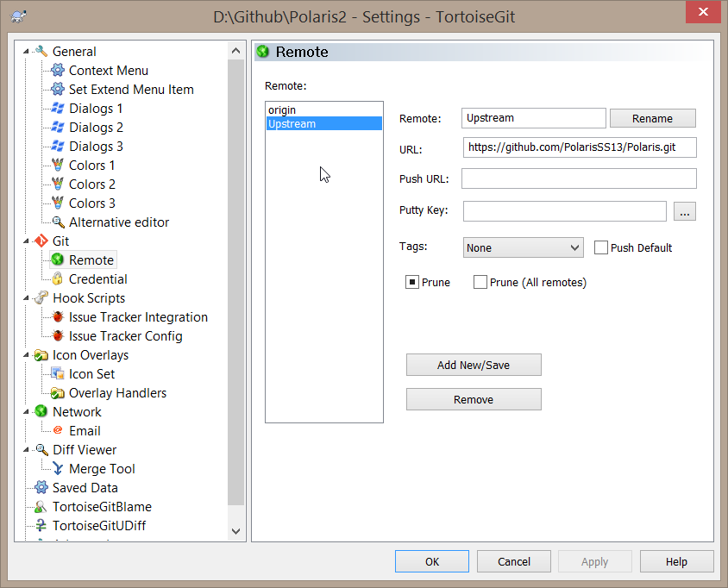Click the Colors 1 palette icon

point(58,166)
